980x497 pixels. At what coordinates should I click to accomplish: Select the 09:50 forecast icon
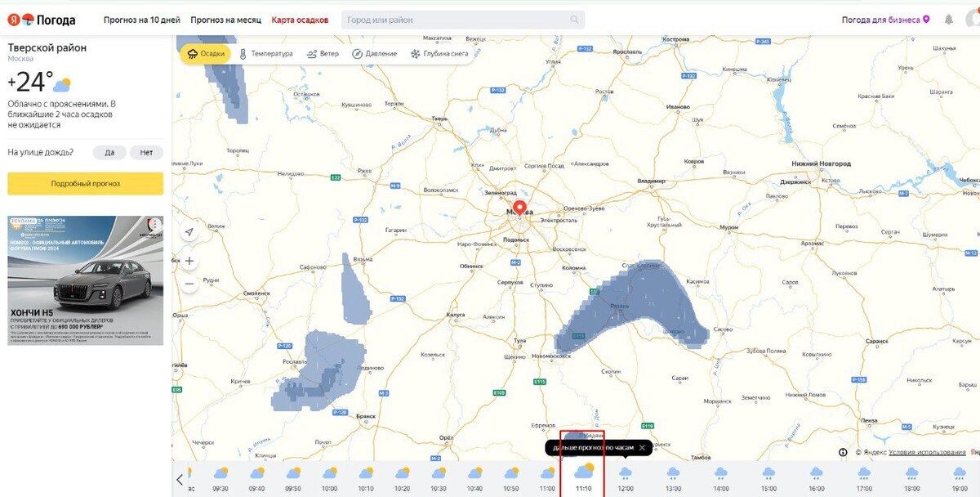pyautogui.click(x=293, y=473)
